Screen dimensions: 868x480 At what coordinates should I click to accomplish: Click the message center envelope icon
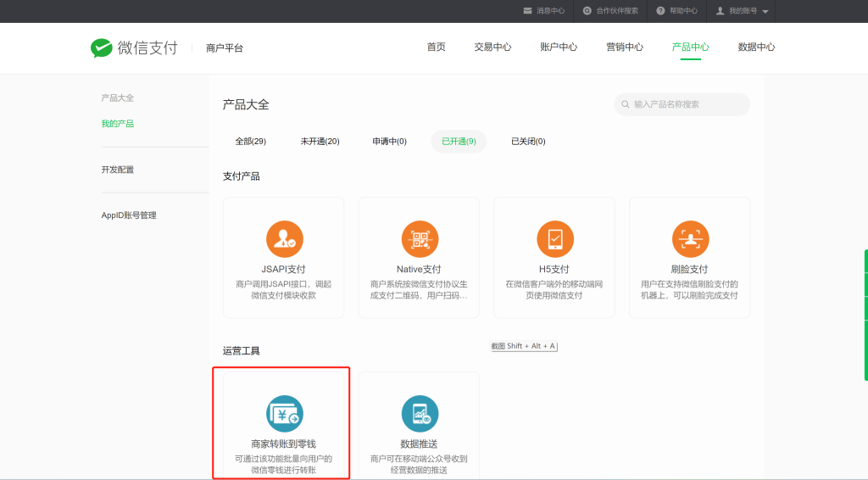coord(527,11)
